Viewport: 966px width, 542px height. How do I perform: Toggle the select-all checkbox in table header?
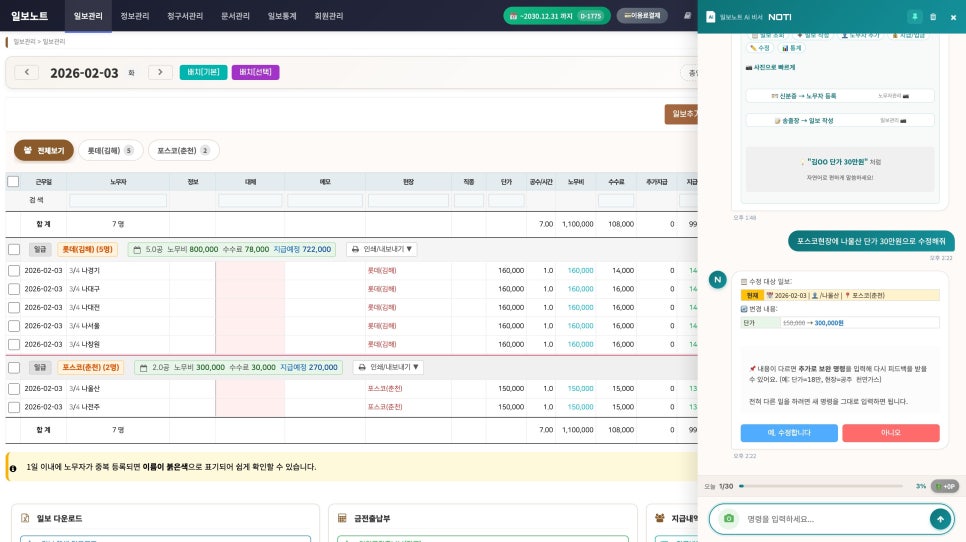click(x=13, y=182)
